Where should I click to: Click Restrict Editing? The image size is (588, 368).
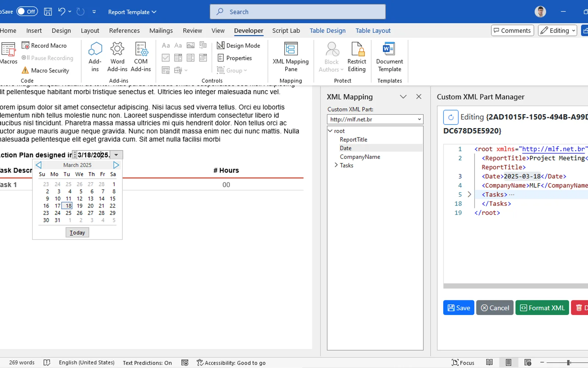click(356, 57)
